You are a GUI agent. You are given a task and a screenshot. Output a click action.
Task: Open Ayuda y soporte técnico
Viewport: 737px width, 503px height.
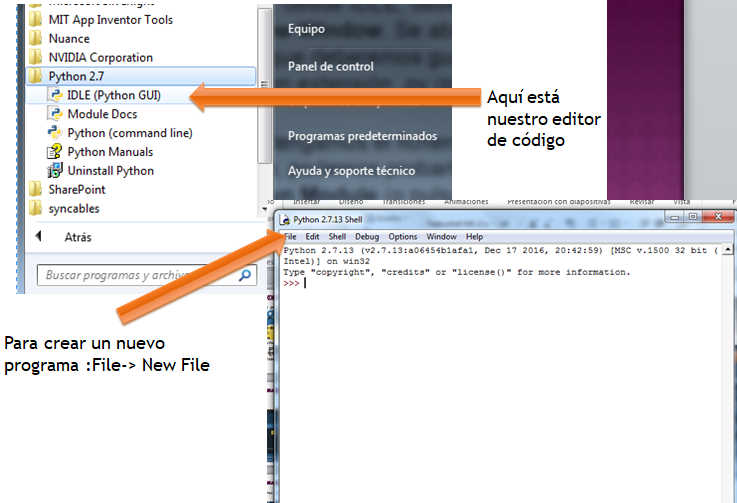click(352, 171)
